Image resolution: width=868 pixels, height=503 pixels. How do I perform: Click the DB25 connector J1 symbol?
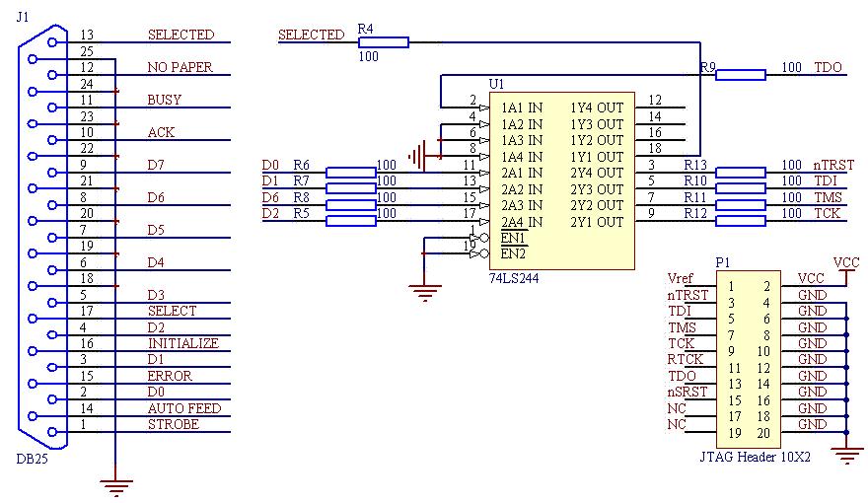pos(43,237)
